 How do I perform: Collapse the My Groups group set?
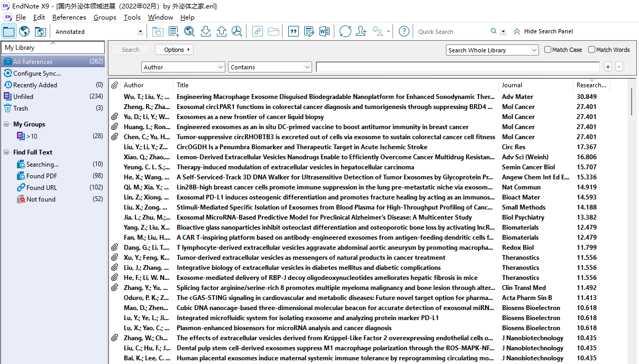click(6, 124)
